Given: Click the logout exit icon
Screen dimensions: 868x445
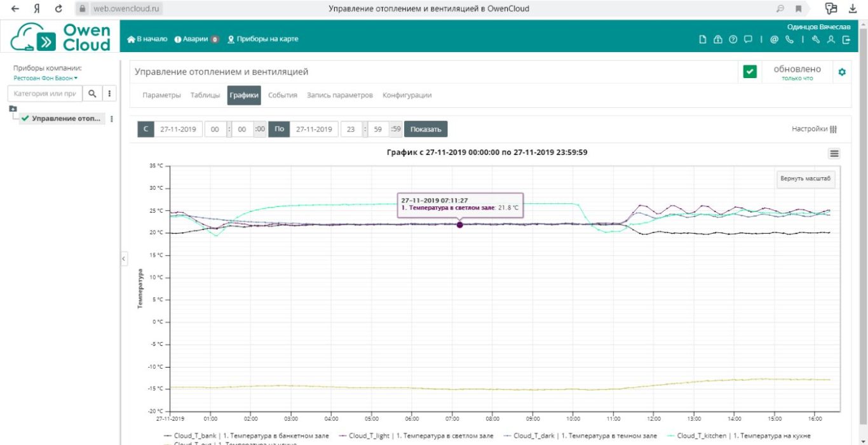Looking at the screenshot, I should coord(846,39).
